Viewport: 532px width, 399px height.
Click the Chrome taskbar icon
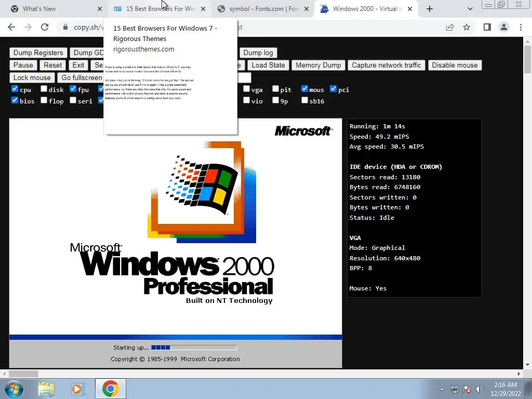pyautogui.click(x=110, y=389)
